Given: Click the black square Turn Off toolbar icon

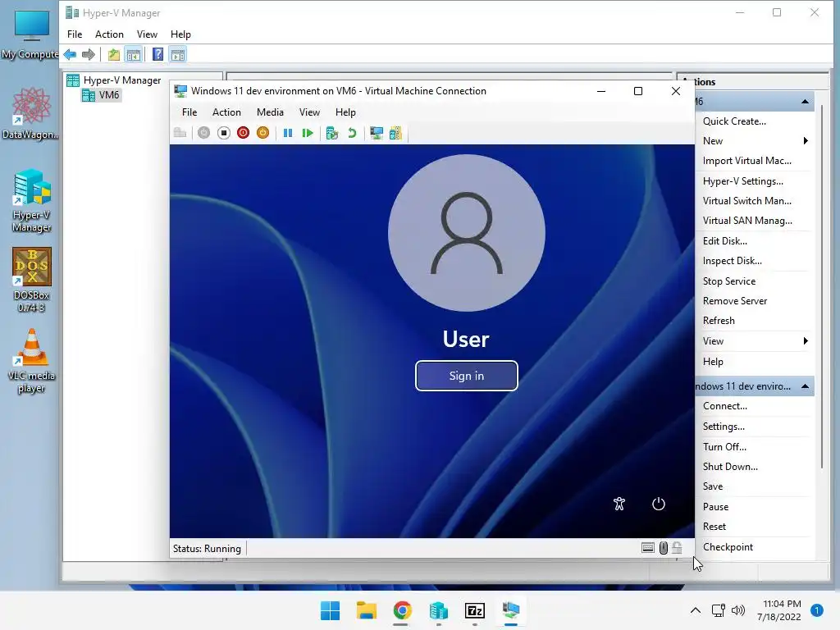Looking at the screenshot, I should [x=224, y=133].
